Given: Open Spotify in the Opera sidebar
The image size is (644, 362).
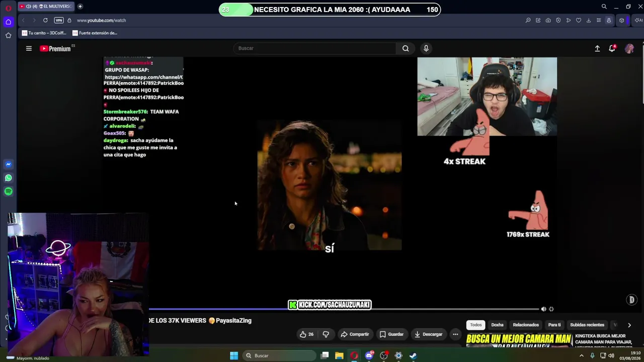Looking at the screenshot, I should pyautogui.click(x=8, y=192).
